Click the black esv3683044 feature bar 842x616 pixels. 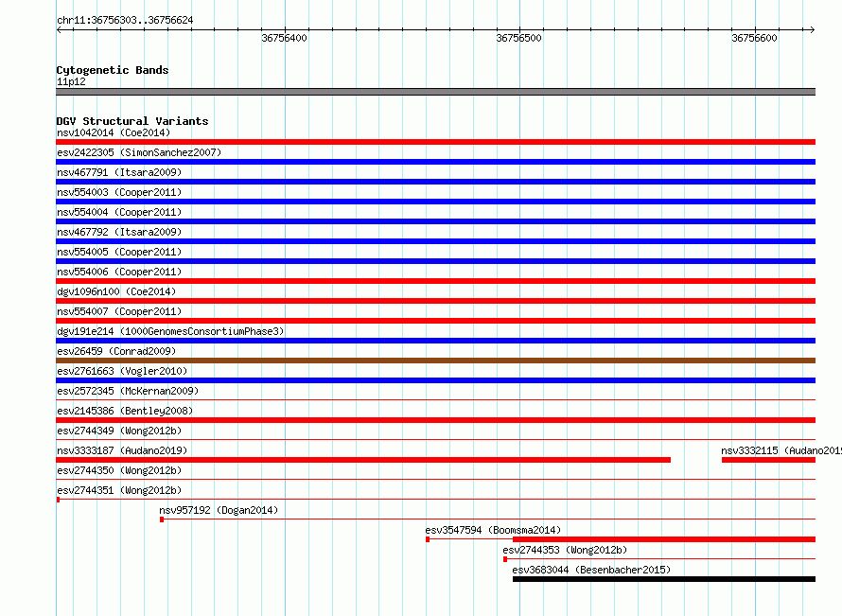664,579
